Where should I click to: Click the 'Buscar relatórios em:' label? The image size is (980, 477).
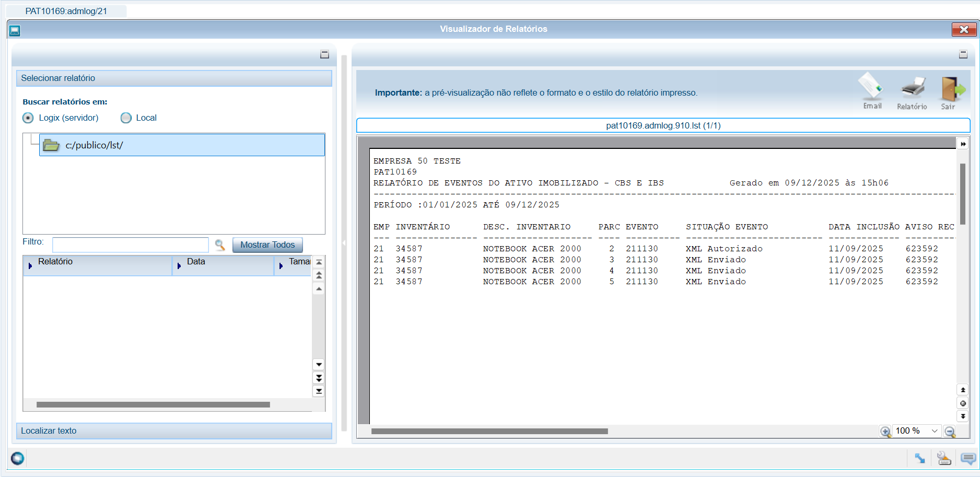65,102
